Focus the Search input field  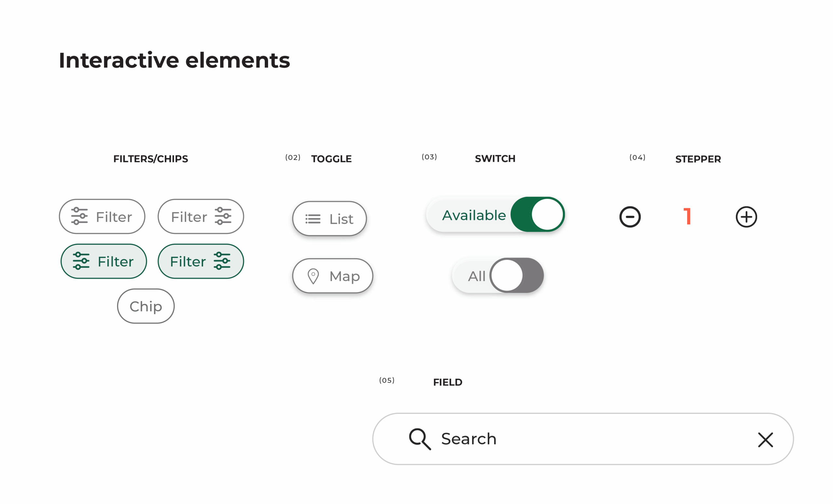[583, 439]
